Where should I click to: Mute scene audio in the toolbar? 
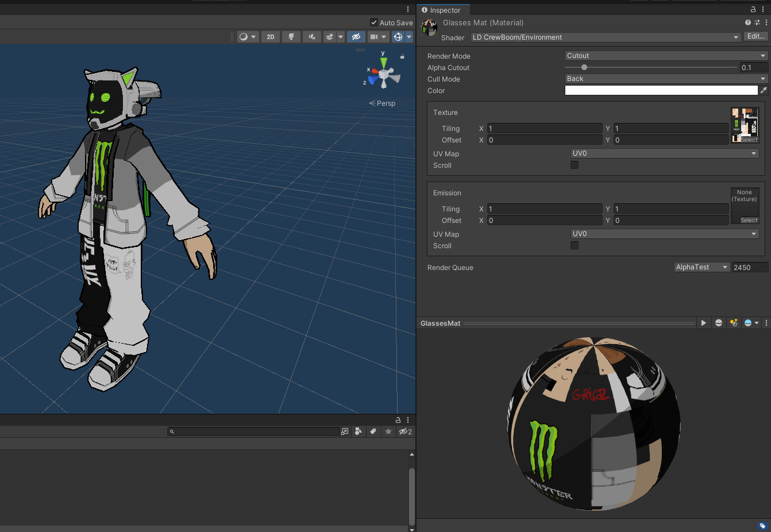point(311,36)
